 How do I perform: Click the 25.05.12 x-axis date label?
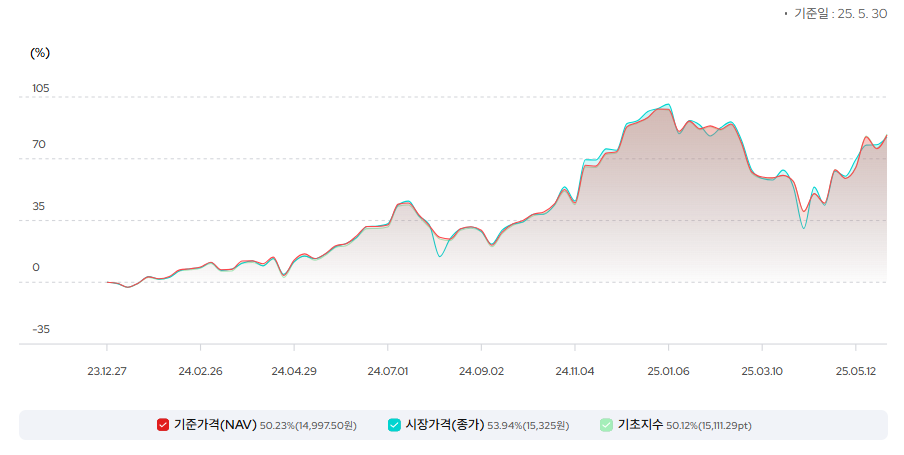[x=856, y=371]
